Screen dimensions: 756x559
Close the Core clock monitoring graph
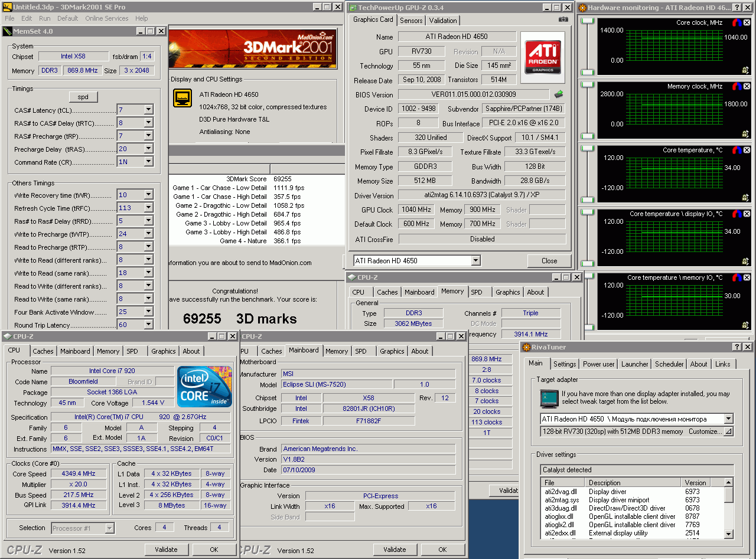[747, 22]
